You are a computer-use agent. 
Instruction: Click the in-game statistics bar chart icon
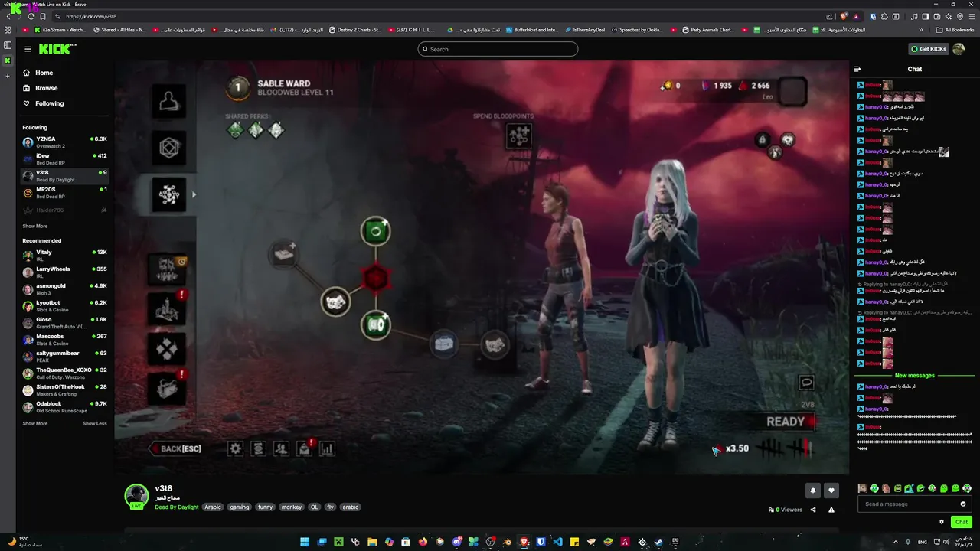tap(328, 448)
